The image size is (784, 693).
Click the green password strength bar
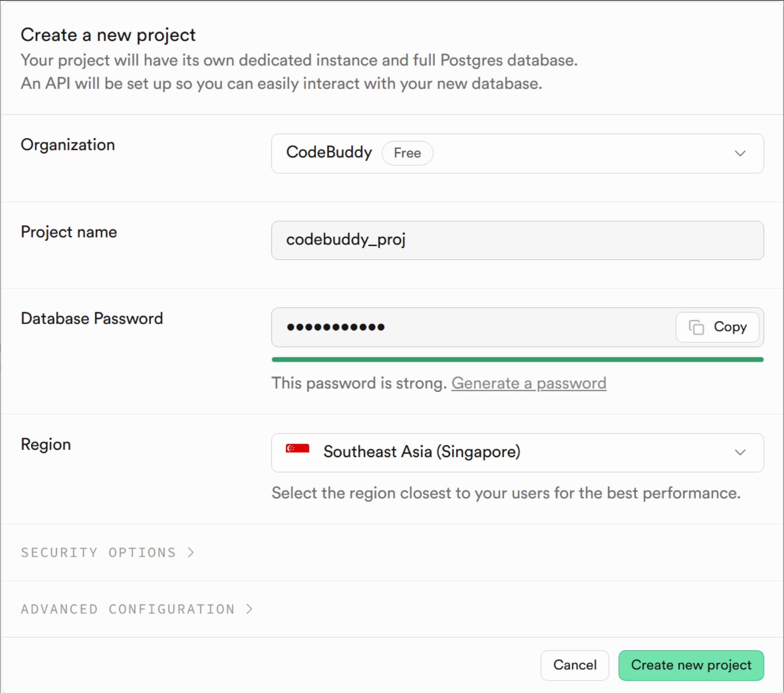(x=517, y=359)
